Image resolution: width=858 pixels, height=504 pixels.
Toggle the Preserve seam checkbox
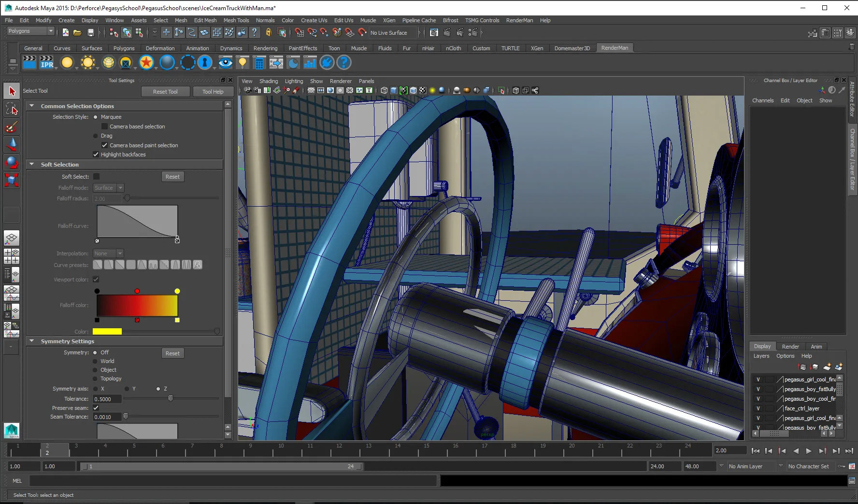[96, 408]
